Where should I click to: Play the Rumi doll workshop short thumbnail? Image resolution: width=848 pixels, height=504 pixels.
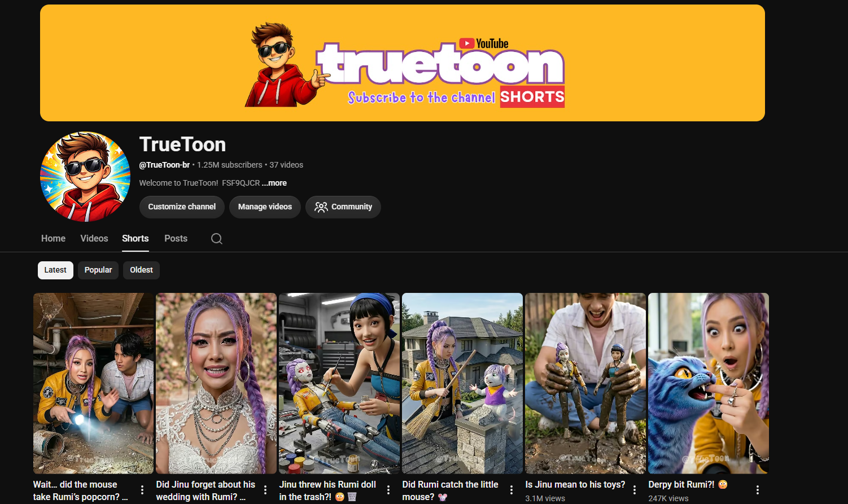339,383
